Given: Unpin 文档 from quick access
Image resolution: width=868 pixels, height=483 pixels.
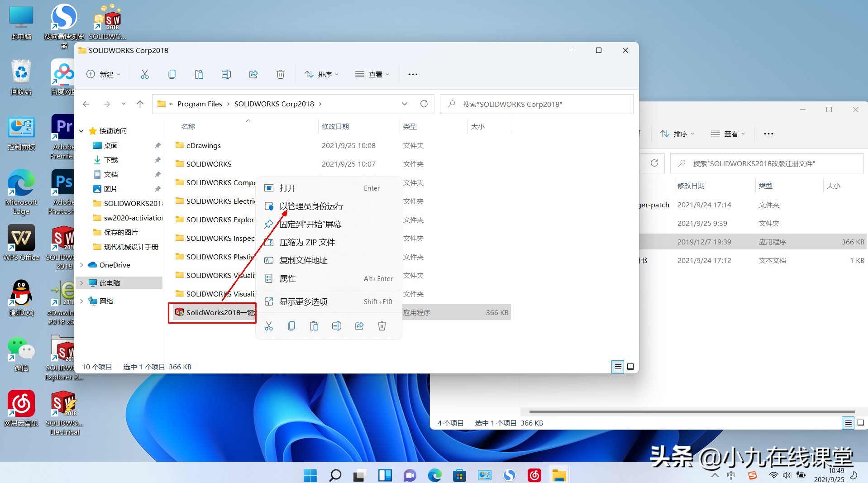Looking at the screenshot, I should [x=157, y=174].
